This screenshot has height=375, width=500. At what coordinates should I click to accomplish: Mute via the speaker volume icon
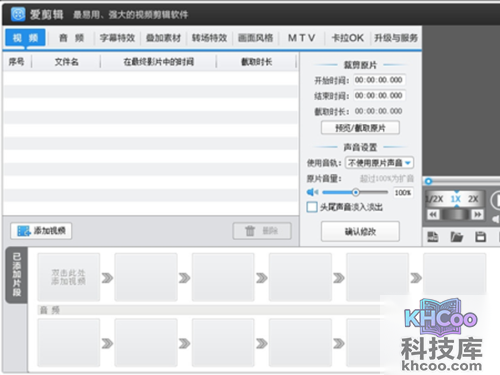point(312,192)
